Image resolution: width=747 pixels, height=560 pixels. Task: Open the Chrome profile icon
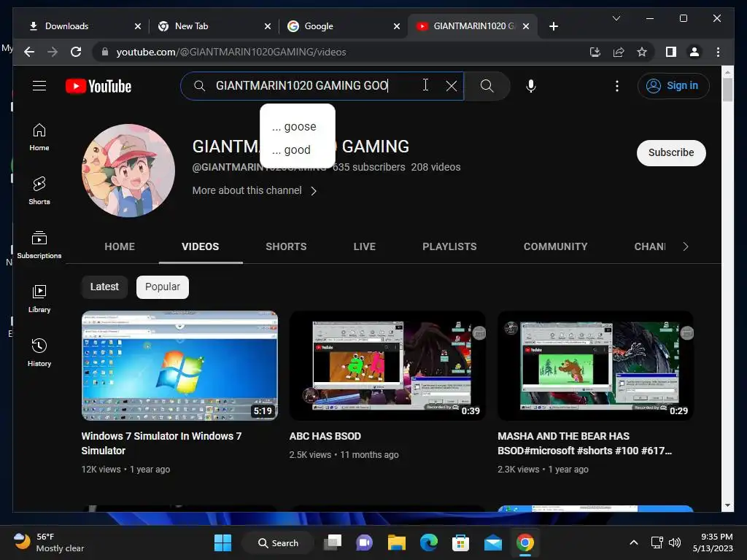(694, 52)
